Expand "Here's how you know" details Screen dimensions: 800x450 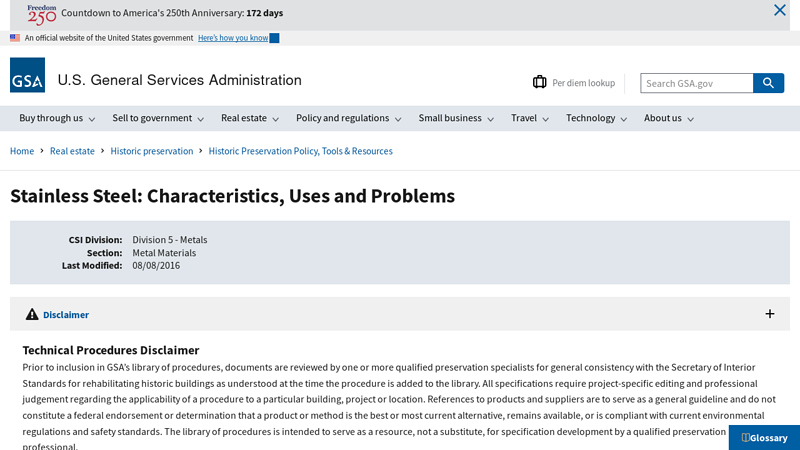(x=238, y=38)
